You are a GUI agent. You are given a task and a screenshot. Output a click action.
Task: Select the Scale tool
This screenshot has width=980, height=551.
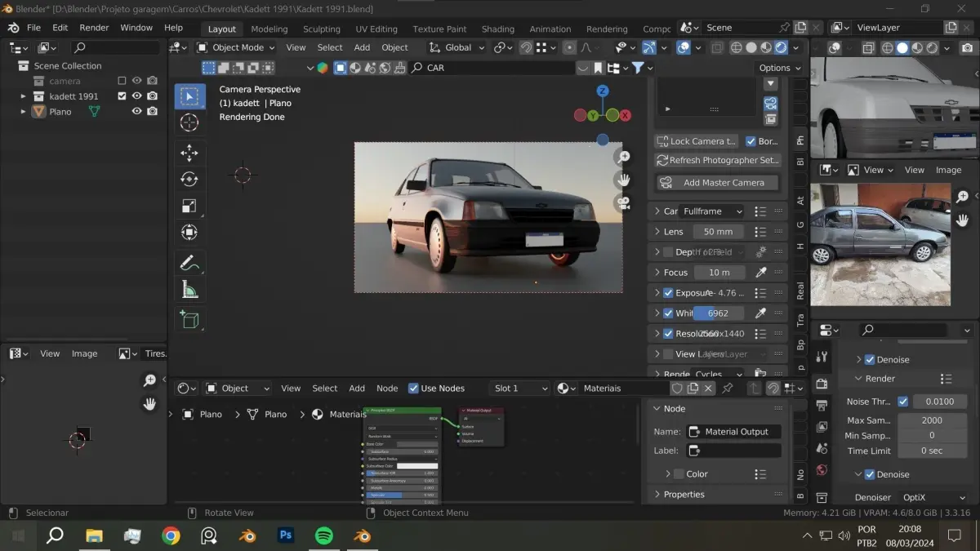click(x=189, y=207)
